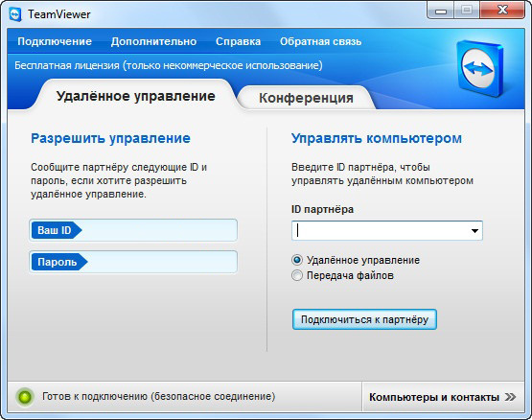The image size is (532, 420).
Task: Click the Управлять компьютером heading
Action: [x=377, y=138]
